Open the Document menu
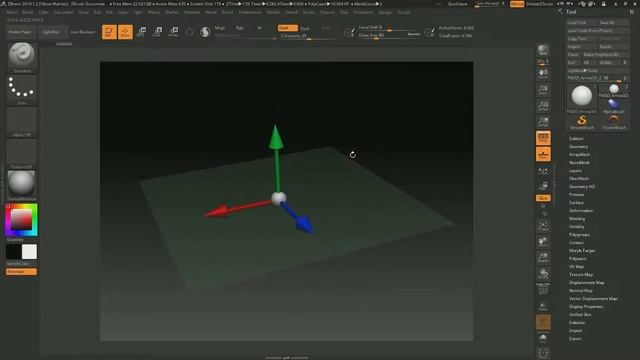Screen dimensions: 640x360 (x=64, y=12)
